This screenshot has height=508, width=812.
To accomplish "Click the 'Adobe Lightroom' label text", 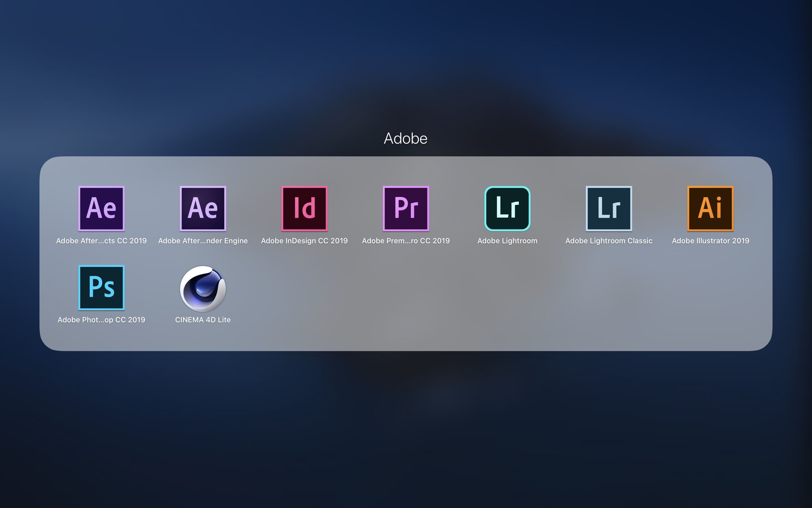I will coord(507,241).
